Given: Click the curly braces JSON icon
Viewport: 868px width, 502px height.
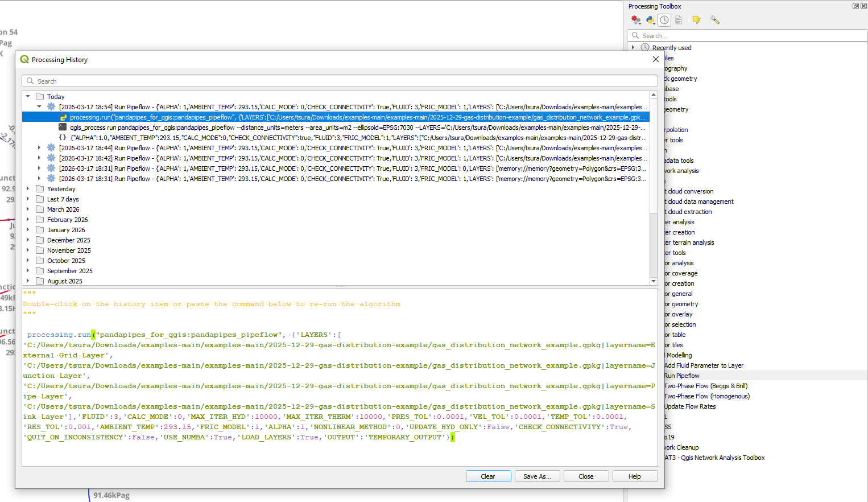Looking at the screenshot, I should tap(63, 138).
